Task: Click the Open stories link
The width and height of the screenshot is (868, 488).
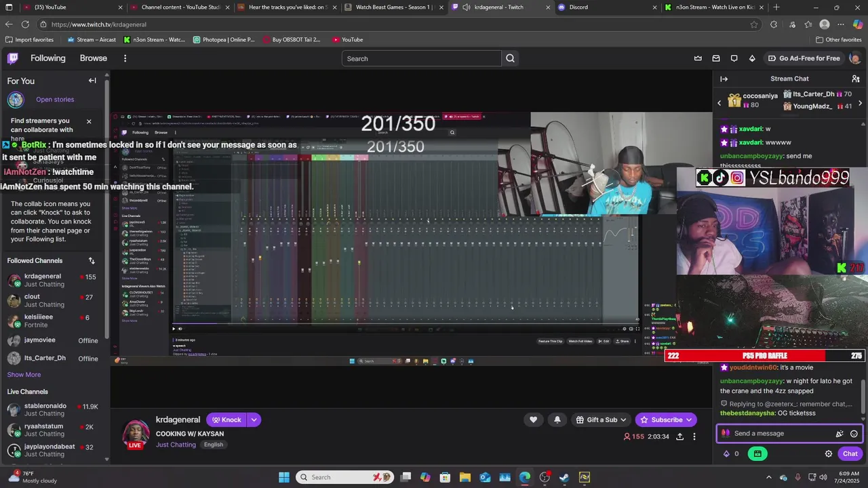Action: (x=55, y=100)
